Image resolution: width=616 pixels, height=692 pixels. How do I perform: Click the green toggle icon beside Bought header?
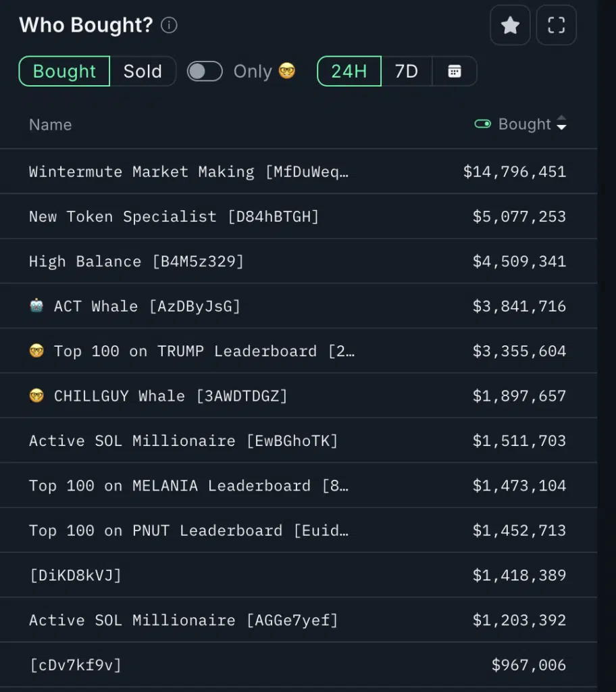(482, 124)
